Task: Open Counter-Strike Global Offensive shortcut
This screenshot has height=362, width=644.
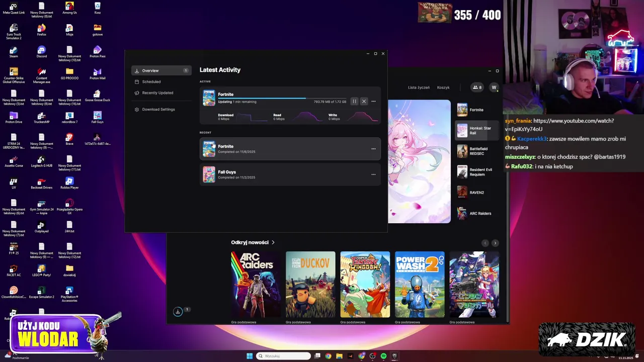Action: tap(14, 75)
